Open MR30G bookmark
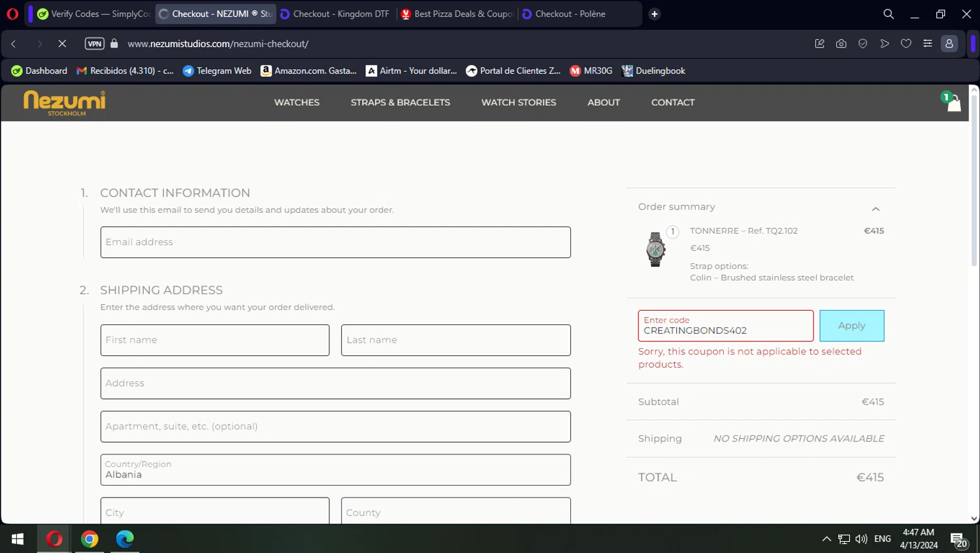 click(x=591, y=71)
